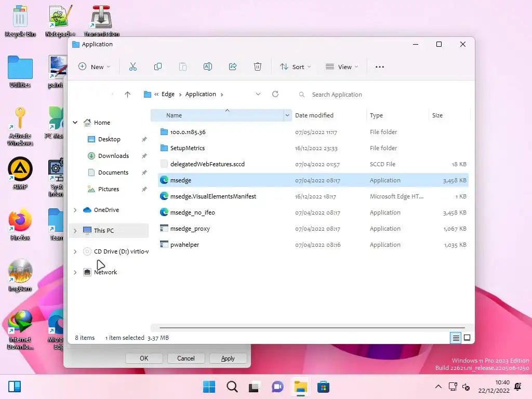Click Edge in the breadcrumb path
Screen dimensions: 532x399
pyautogui.click(x=168, y=94)
